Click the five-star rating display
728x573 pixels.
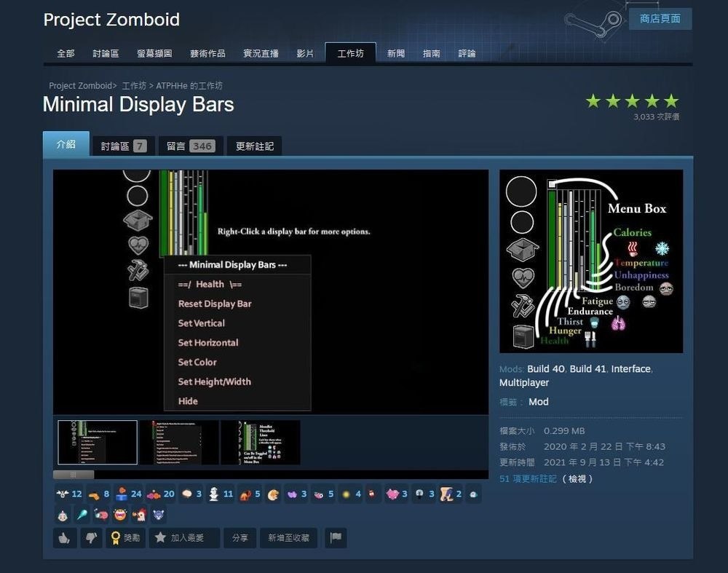pos(632,100)
